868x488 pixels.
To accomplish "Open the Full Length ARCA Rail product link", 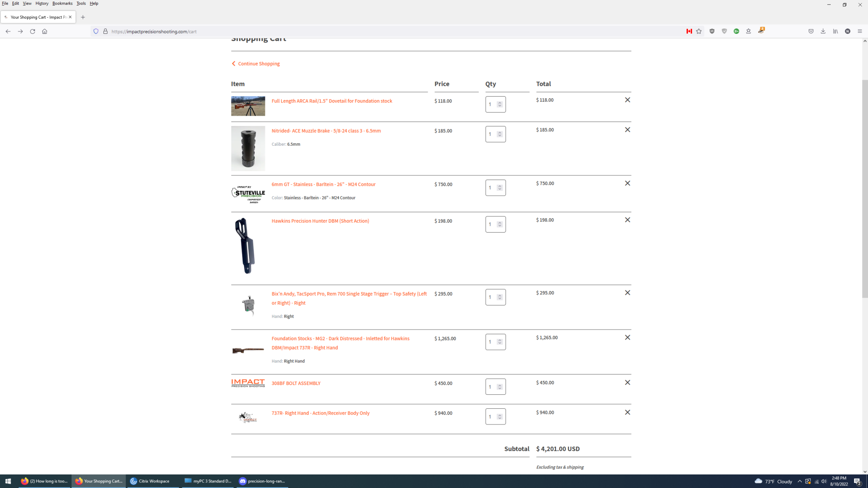I will tap(332, 101).
